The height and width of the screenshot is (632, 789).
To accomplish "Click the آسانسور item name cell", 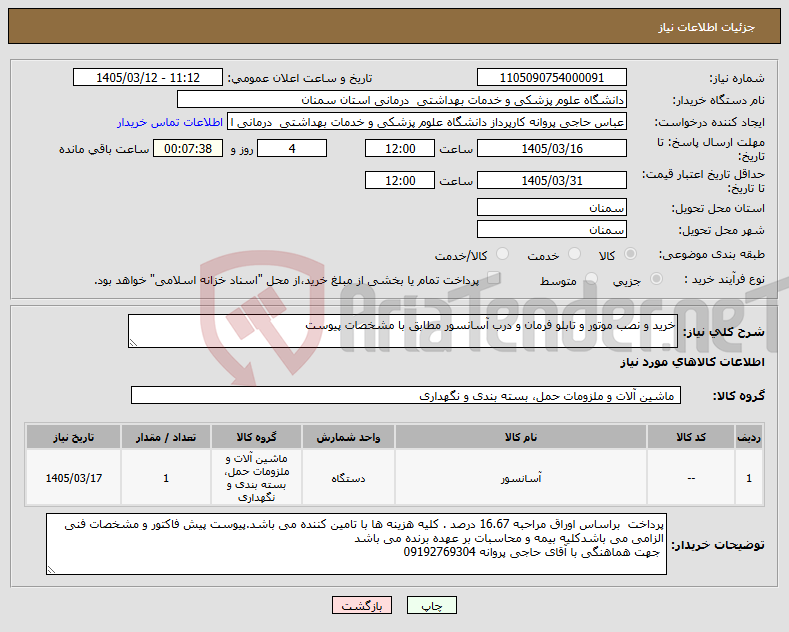I will tap(521, 478).
